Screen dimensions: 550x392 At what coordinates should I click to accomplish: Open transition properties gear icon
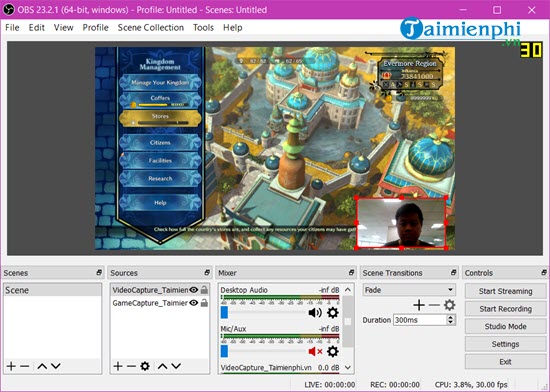tap(449, 305)
